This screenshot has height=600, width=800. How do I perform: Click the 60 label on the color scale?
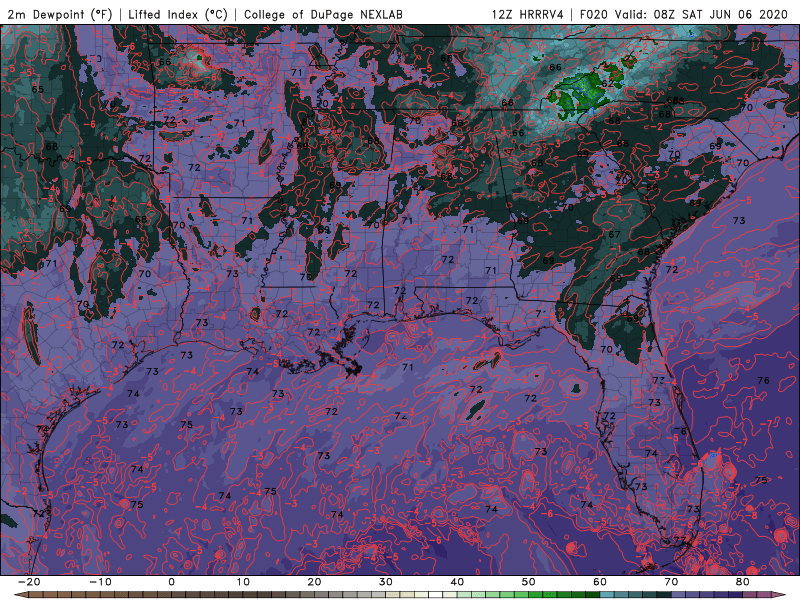600,582
